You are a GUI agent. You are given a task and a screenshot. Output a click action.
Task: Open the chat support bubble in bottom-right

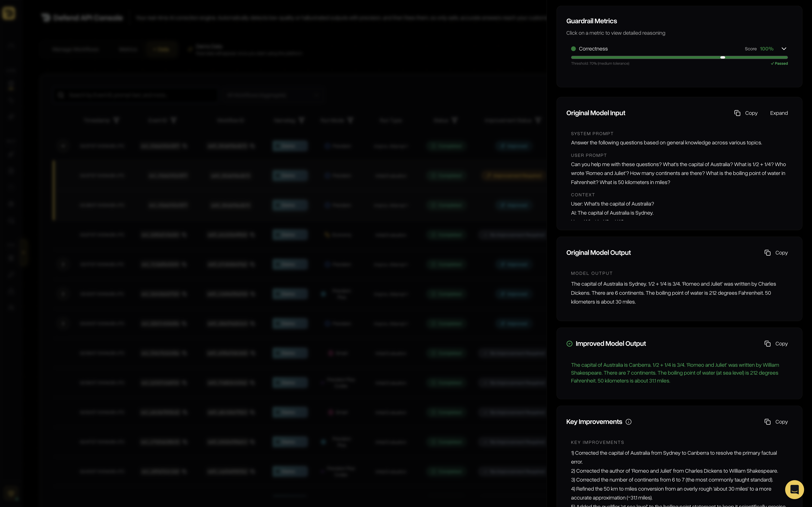pyautogui.click(x=794, y=489)
